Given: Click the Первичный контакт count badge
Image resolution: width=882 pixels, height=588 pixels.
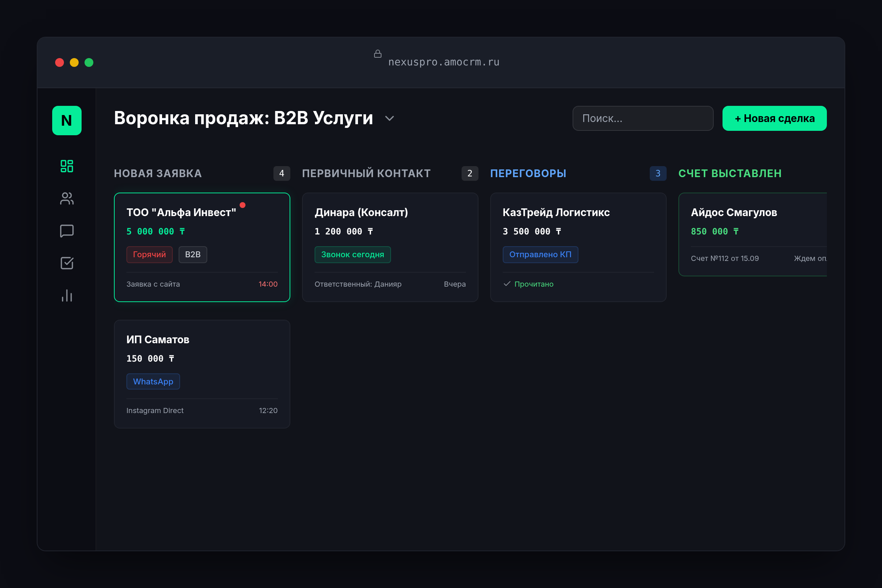Looking at the screenshot, I should (470, 173).
